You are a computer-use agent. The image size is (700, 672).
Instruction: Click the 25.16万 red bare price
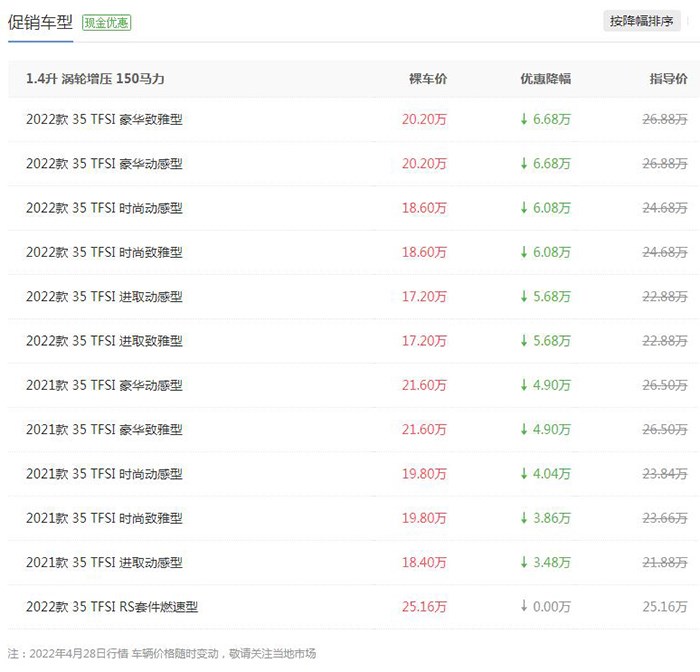pyautogui.click(x=424, y=606)
